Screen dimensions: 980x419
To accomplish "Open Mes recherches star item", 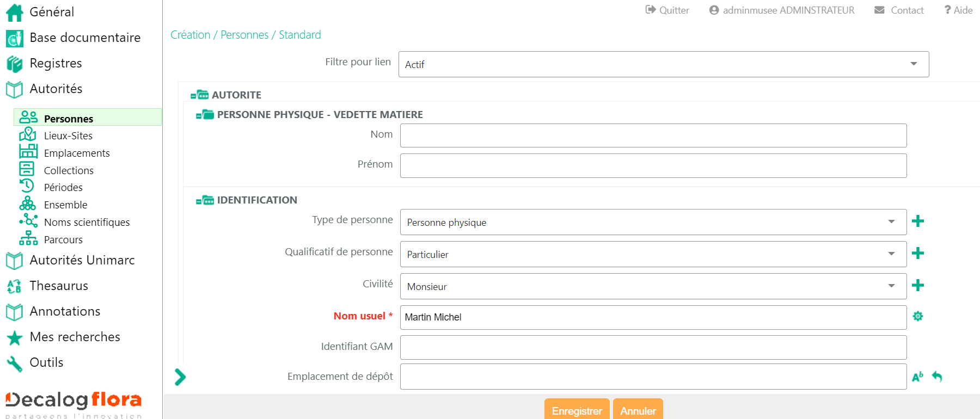I will [75, 337].
